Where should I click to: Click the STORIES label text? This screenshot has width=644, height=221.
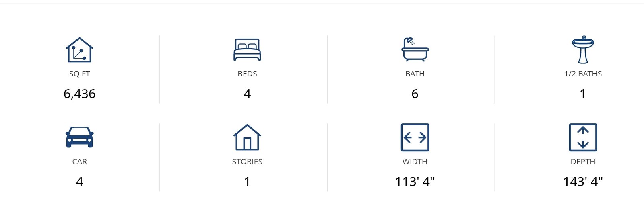247,162
